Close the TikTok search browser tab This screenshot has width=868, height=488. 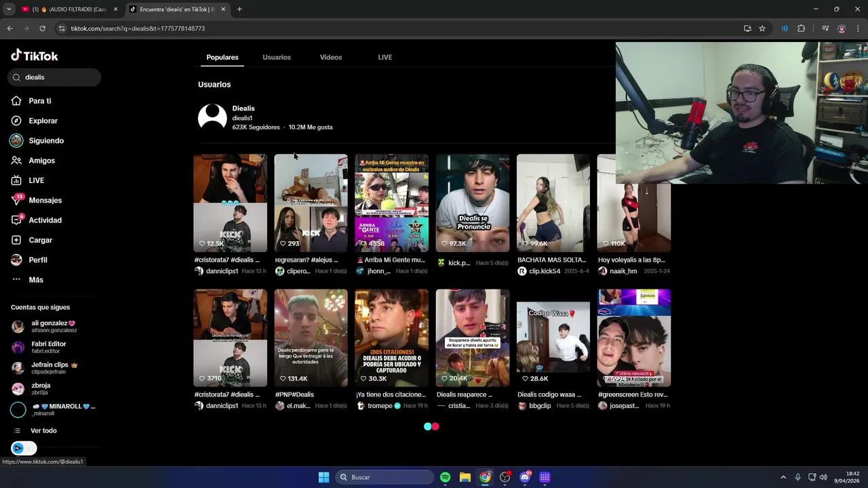pos(223,9)
